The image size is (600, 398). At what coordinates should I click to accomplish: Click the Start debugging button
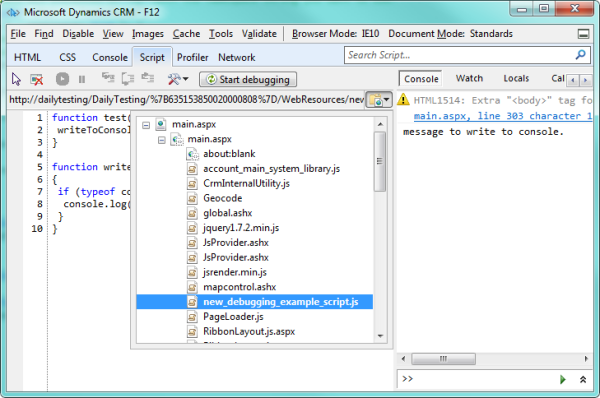[x=248, y=79]
